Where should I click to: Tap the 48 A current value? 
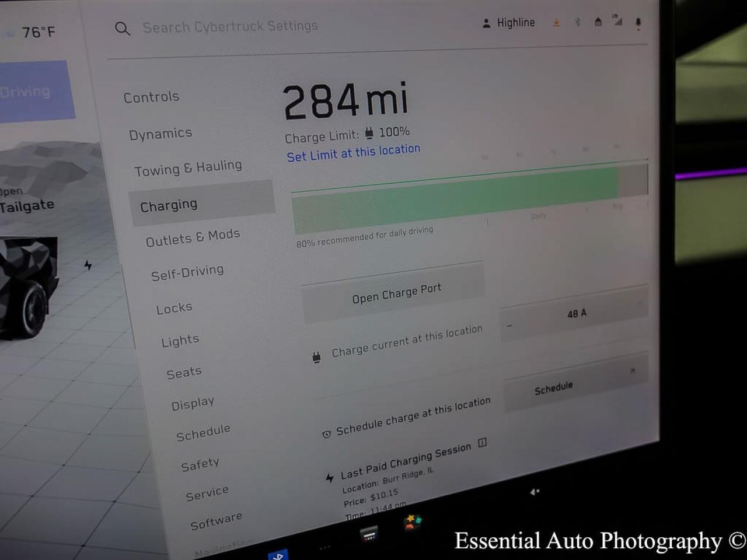(x=577, y=314)
